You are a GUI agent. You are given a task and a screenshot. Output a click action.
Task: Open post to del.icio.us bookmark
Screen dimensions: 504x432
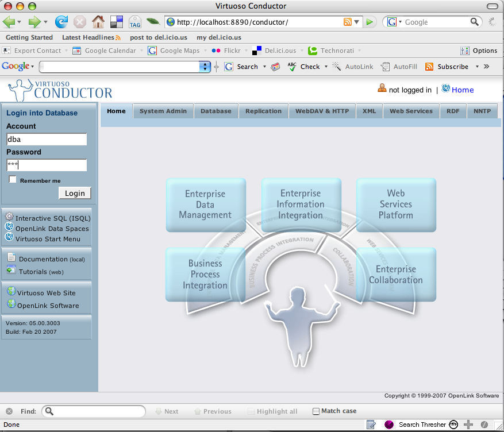(x=159, y=37)
